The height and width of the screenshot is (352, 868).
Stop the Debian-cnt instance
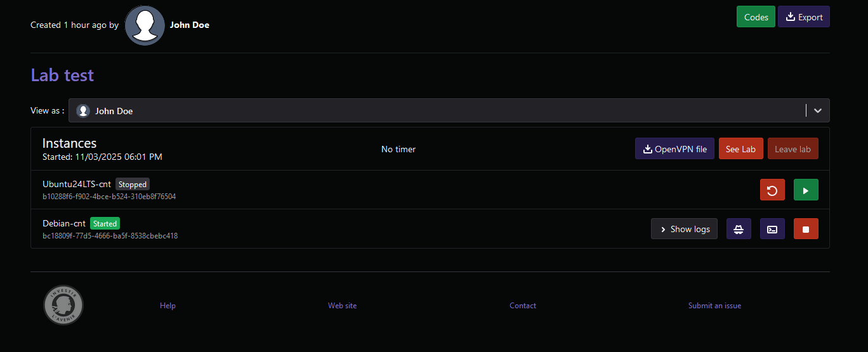[806, 229]
